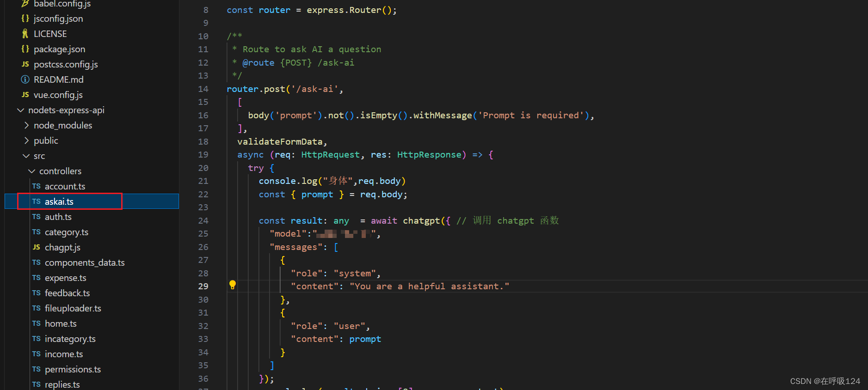Open auth.ts file

pos(58,217)
